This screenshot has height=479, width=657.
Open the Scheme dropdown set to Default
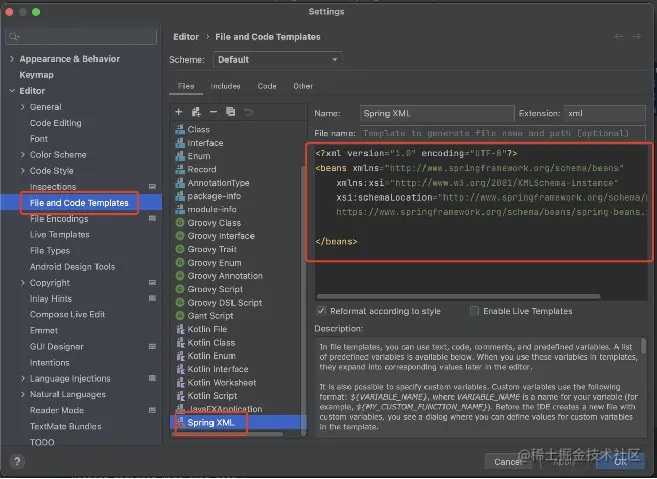tap(278, 60)
